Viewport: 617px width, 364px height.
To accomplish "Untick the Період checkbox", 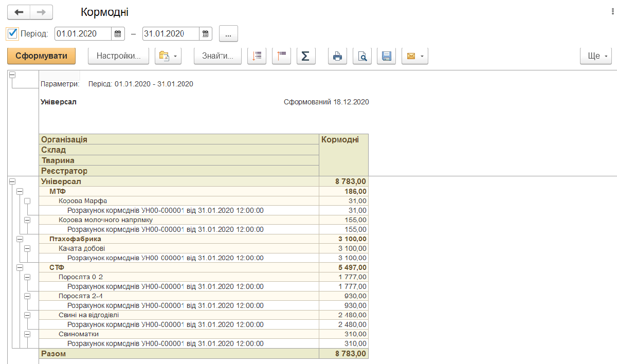I will (x=13, y=34).
